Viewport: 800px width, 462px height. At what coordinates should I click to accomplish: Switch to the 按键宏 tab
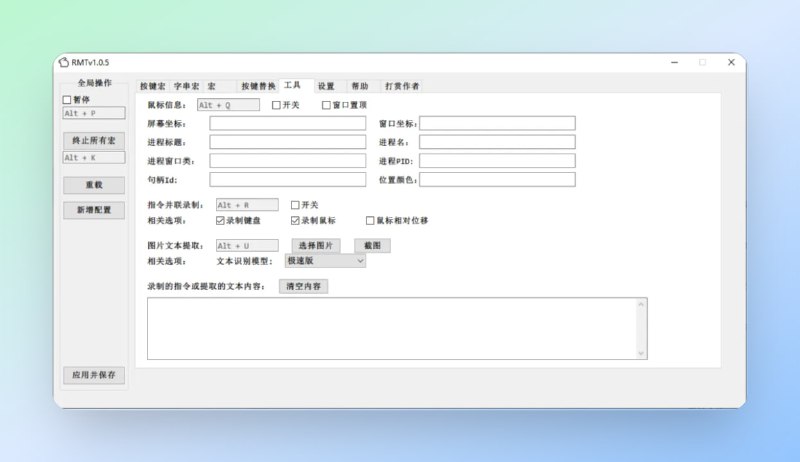click(153, 86)
